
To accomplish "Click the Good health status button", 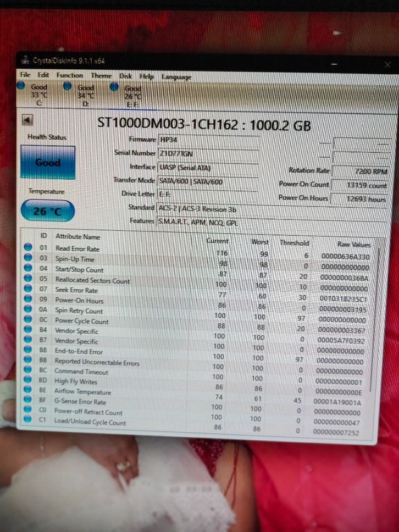I will (47, 162).
